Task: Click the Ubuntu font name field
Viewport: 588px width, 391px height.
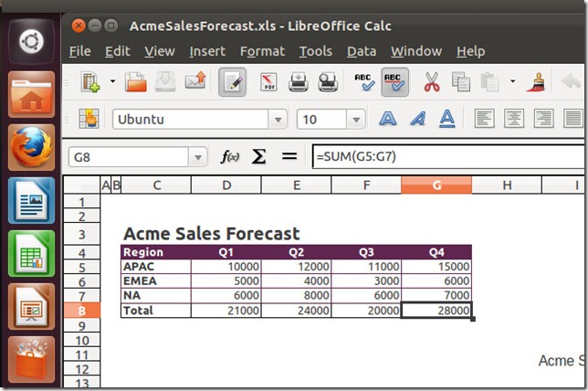Action: [x=191, y=120]
